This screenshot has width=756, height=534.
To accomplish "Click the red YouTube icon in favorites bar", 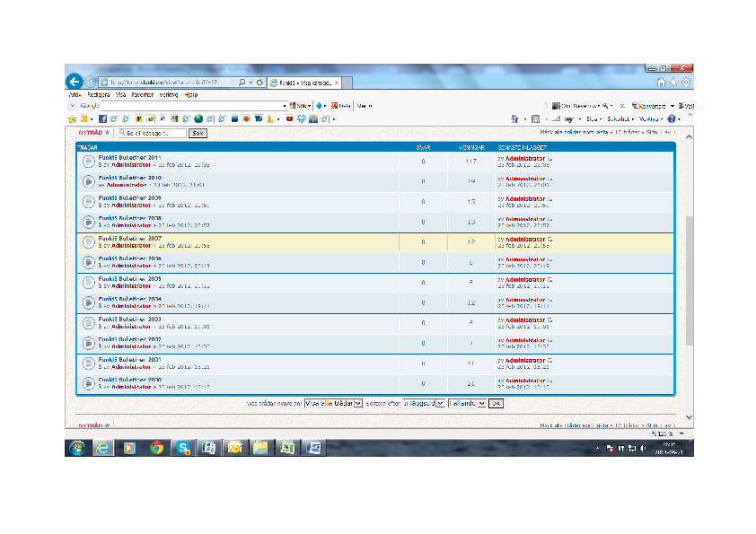I will pyautogui.click(x=289, y=118).
